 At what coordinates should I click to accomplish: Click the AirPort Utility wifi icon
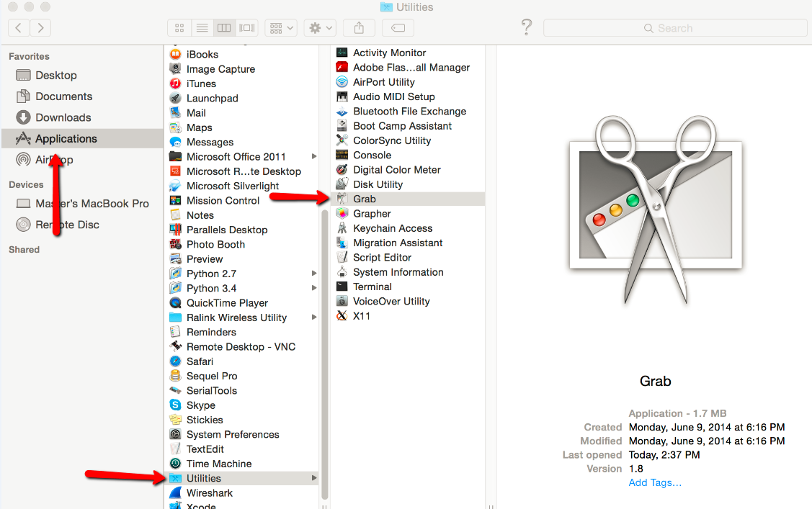[x=342, y=82]
